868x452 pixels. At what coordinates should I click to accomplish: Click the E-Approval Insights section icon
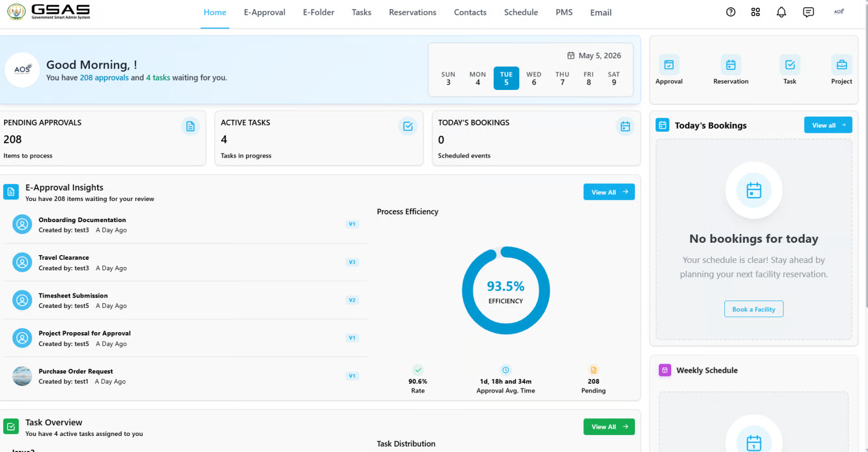pyautogui.click(x=11, y=192)
